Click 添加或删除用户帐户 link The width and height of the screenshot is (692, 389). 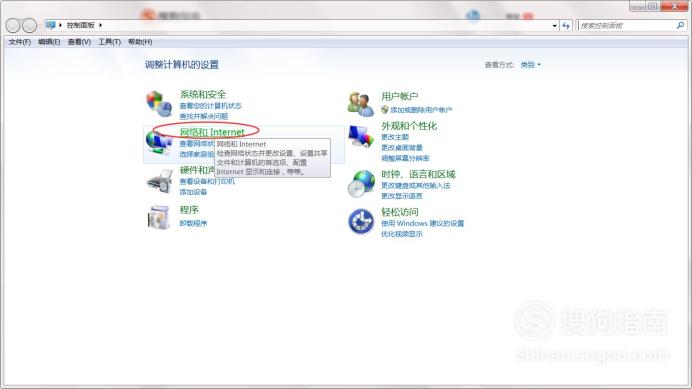click(x=421, y=110)
